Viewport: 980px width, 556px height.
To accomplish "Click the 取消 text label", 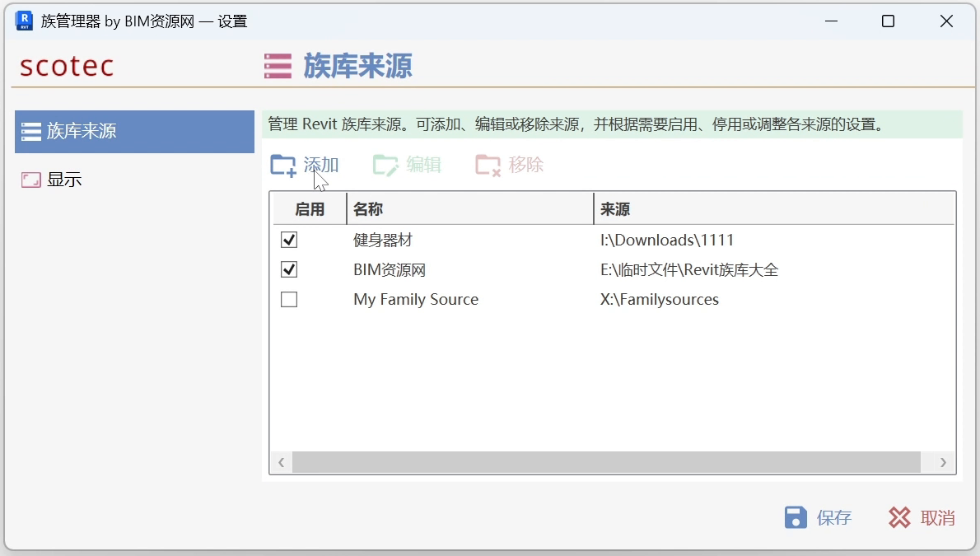I will coord(937,518).
